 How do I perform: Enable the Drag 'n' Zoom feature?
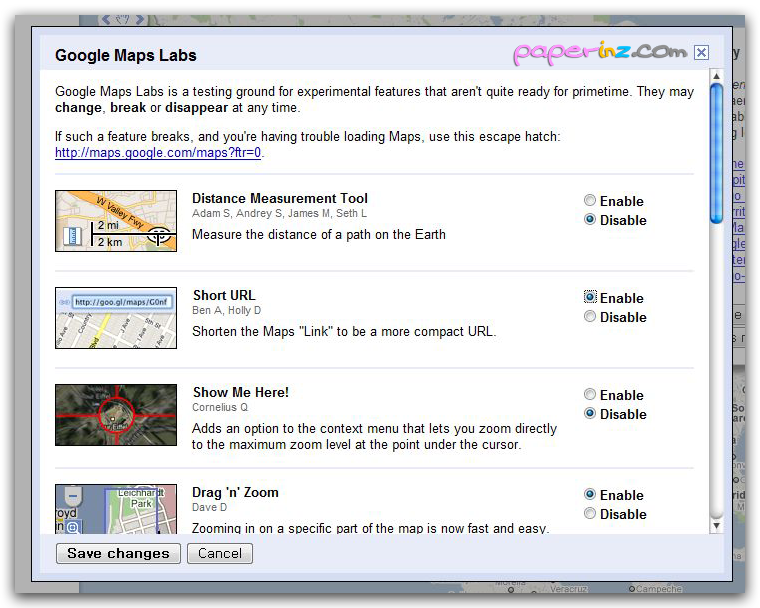point(589,494)
